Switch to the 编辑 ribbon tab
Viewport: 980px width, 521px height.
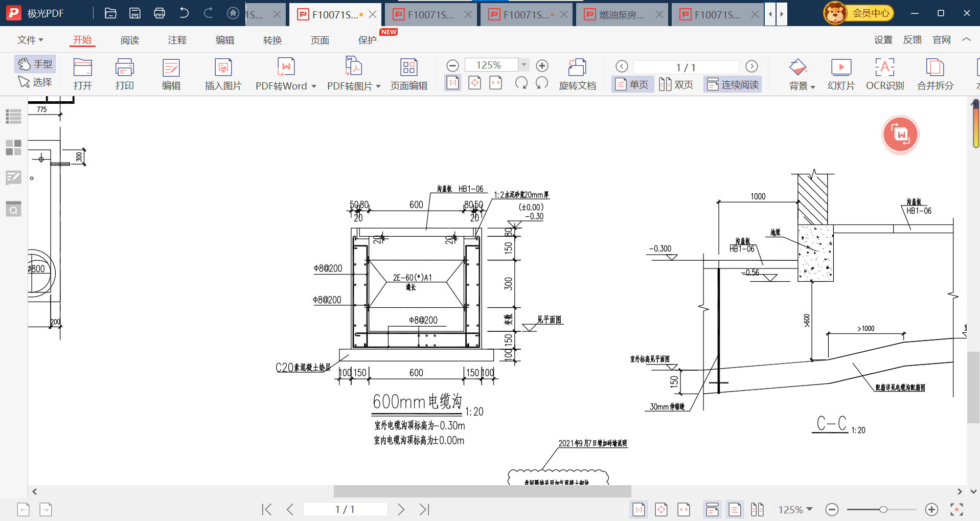pos(225,40)
